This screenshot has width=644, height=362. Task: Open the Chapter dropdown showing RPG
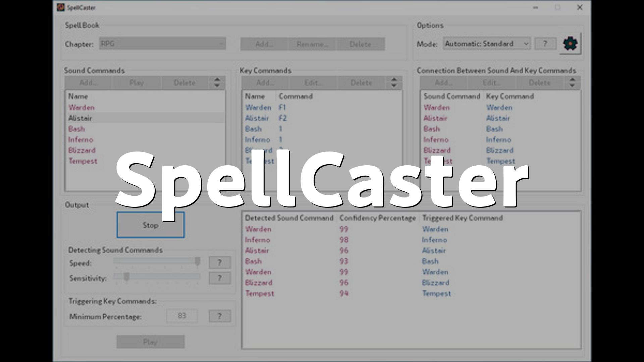pyautogui.click(x=162, y=44)
